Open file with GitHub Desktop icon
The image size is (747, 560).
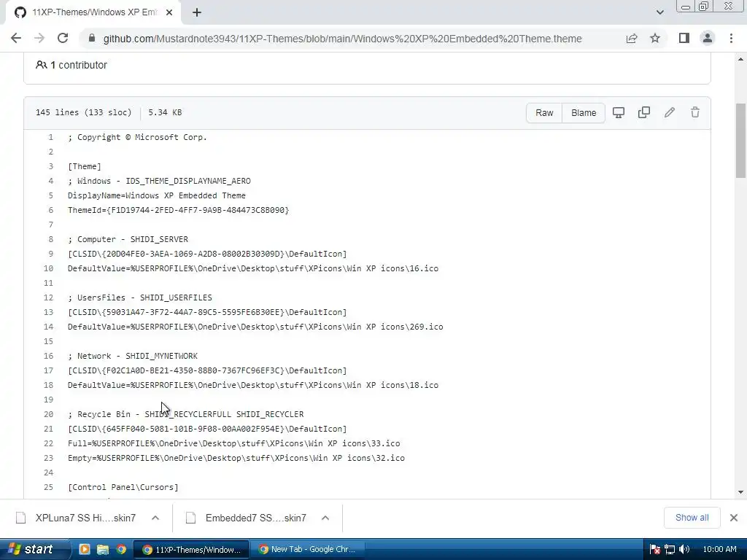(619, 113)
